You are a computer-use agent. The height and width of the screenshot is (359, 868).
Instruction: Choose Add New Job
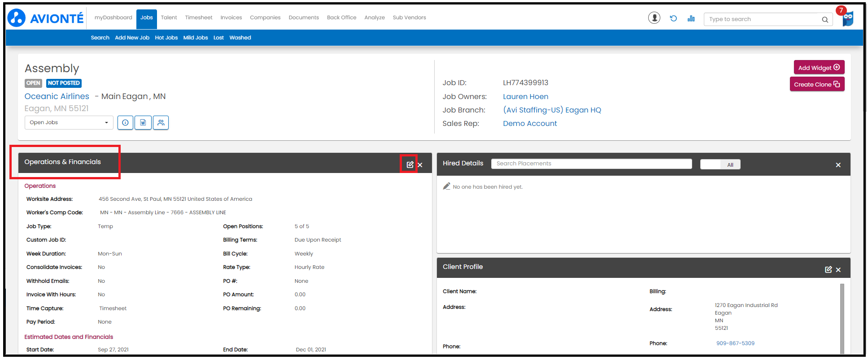[x=132, y=38]
